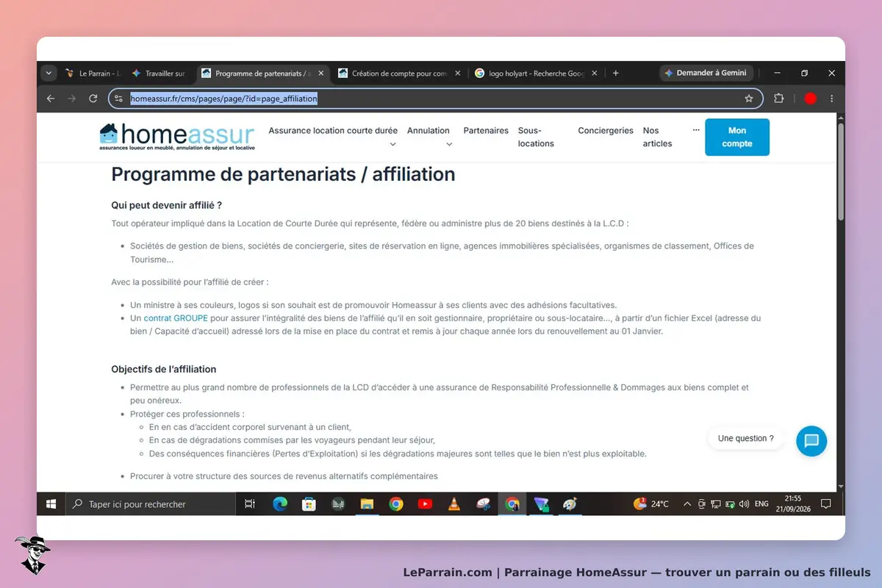
Task: Open the taskbar clock showing 21:55
Action: pos(793,504)
